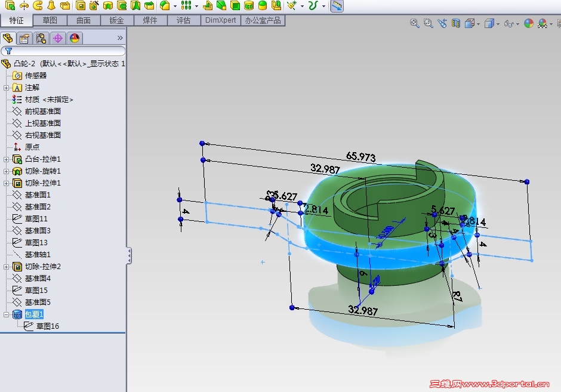Switch to the 办公室产品 tab

(263, 20)
